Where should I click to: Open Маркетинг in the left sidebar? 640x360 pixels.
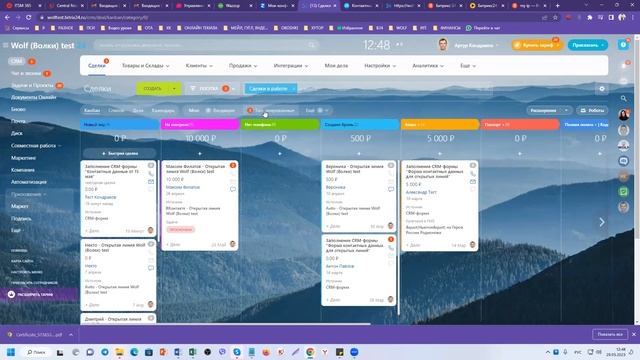pyautogui.click(x=23, y=158)
